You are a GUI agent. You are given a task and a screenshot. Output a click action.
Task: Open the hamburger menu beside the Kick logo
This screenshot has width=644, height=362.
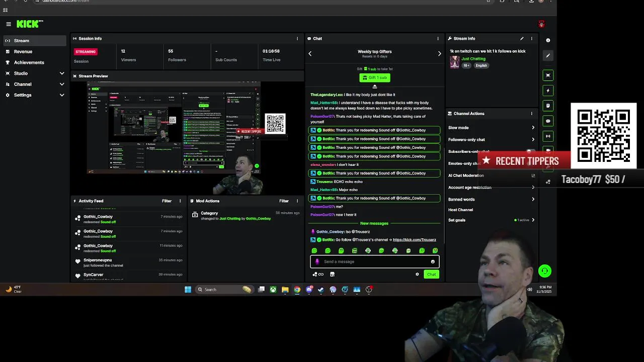pos(9,24)
